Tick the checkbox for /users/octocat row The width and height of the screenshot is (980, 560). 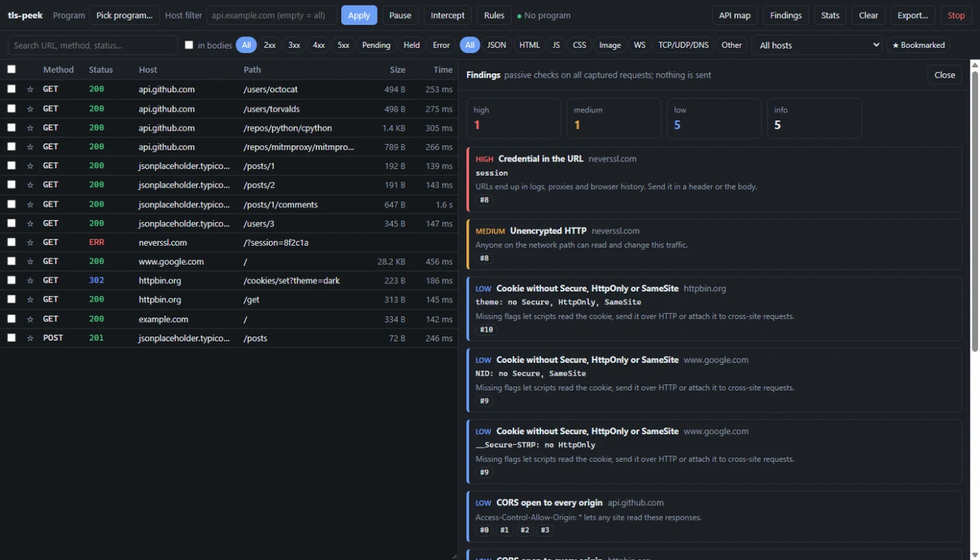[11, 89]
